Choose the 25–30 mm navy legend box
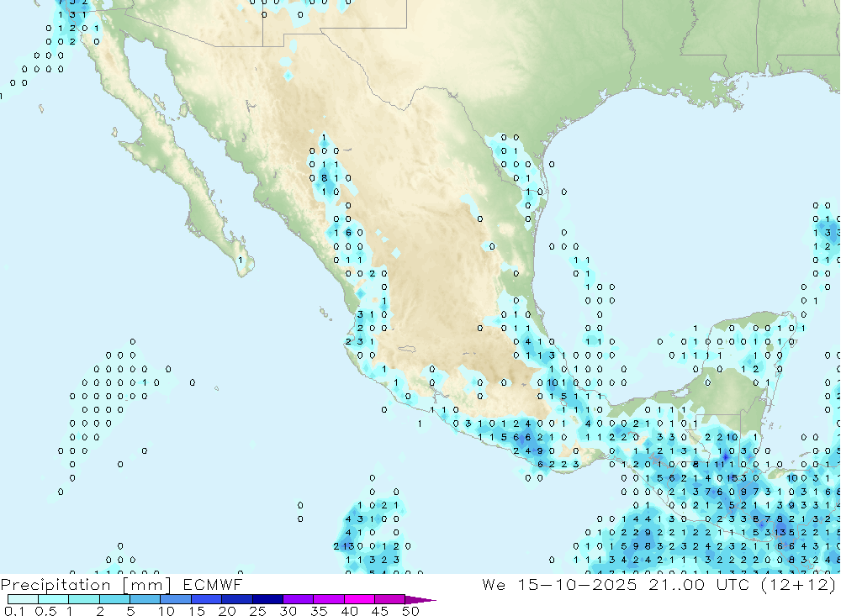The width and height of the screenshot is (841, 616). click(x=267, y=599)
